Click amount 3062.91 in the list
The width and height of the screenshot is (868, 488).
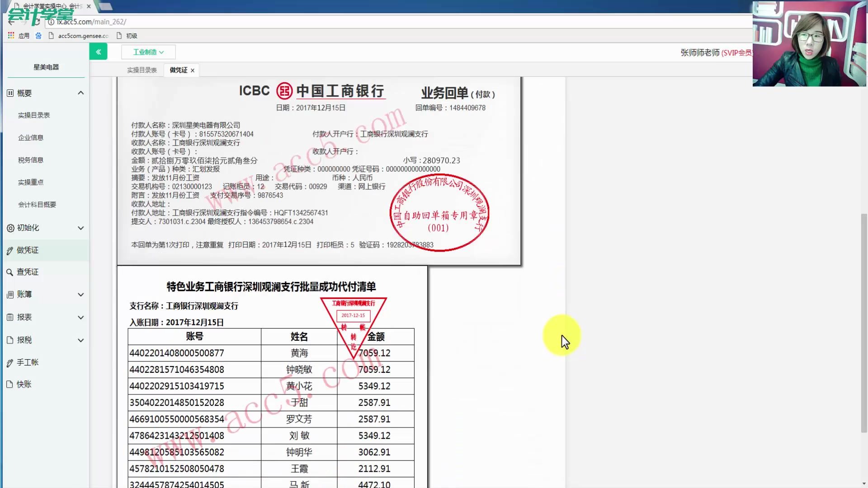click(x=374, y=452)
